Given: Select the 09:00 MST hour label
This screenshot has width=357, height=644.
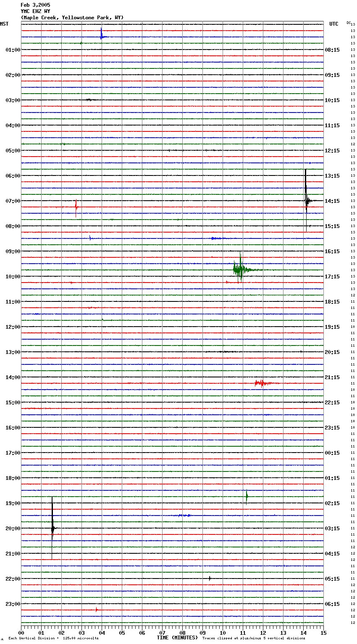Looking at the screenshot, I should (13, 251).
